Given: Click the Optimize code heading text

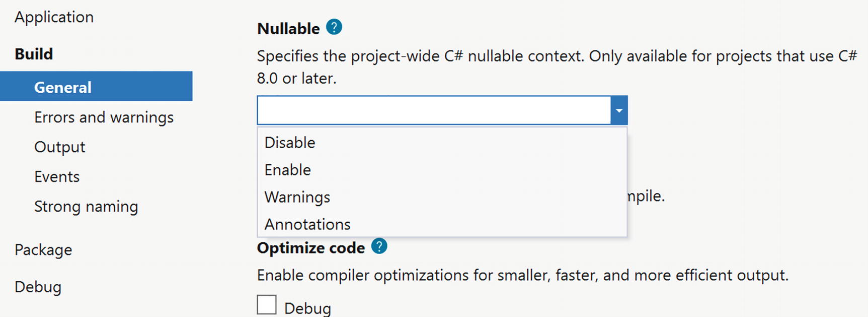Looking at the screenshot, I should click(310, 247).
